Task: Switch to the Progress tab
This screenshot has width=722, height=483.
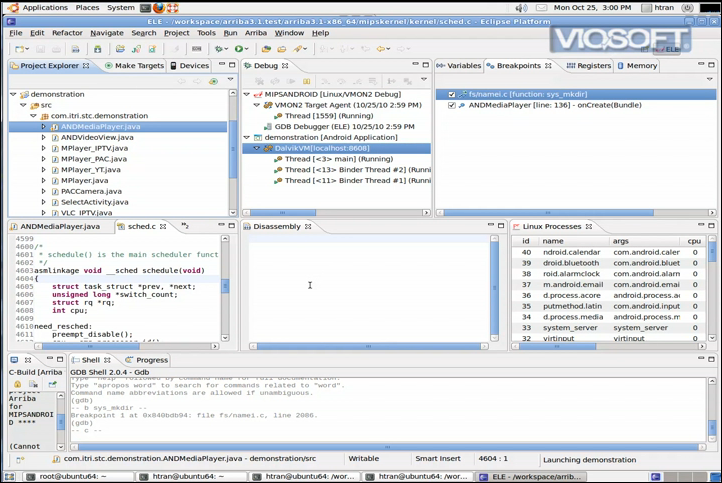Action: click(x=147, y=360)
